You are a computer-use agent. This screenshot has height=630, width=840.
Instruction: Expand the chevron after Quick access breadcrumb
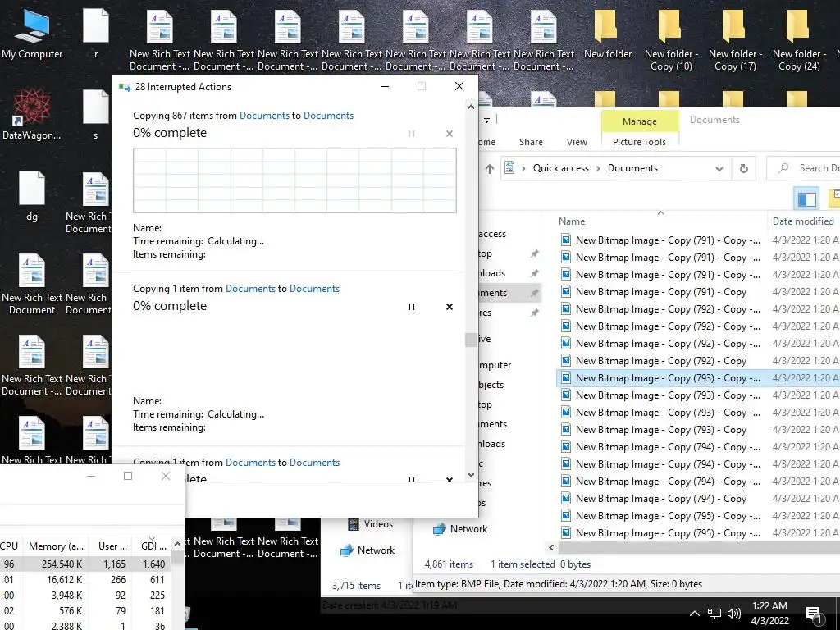(598, 169)
